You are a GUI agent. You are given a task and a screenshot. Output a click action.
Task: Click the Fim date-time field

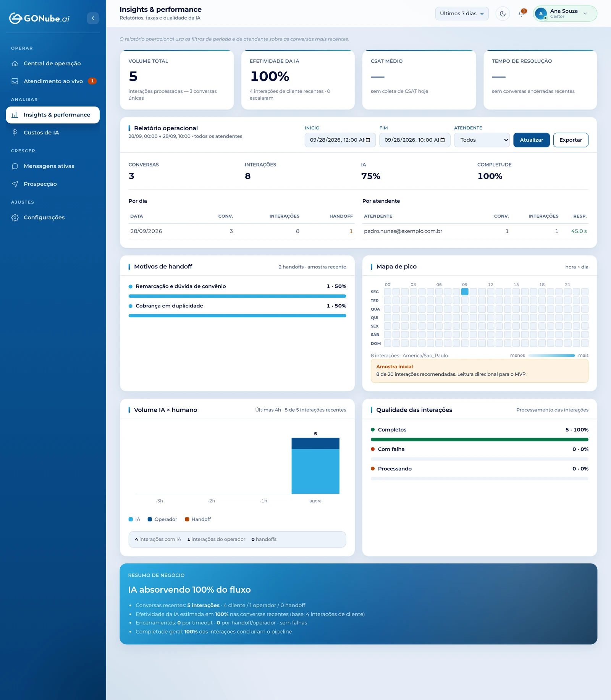[x=415, y=140]
